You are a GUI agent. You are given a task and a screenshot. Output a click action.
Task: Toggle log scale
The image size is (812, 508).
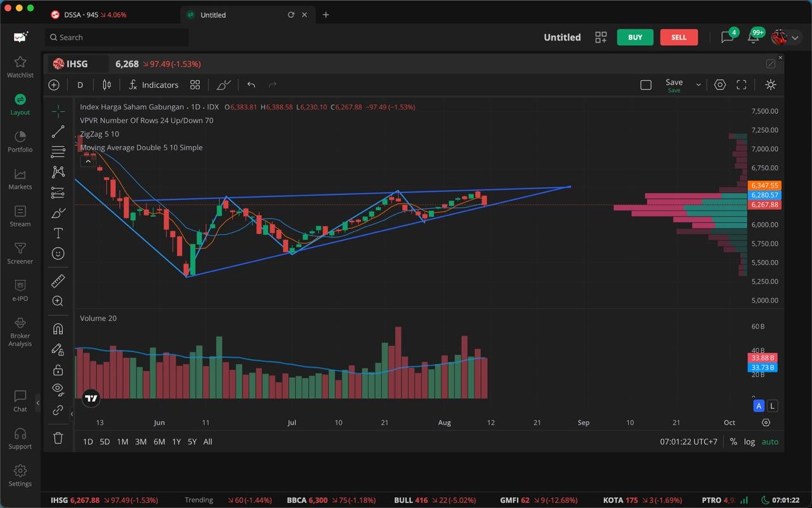749,441
